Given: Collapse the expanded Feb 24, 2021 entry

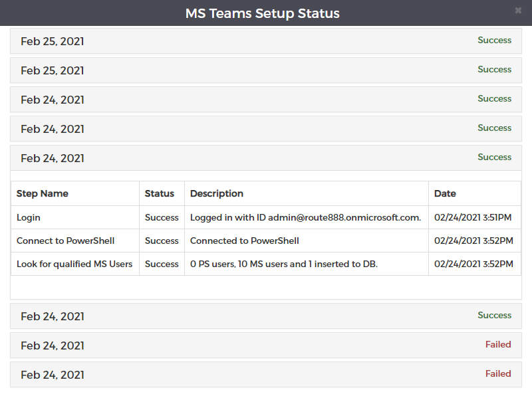Looking at the screenshot, I should click(265, 158).
